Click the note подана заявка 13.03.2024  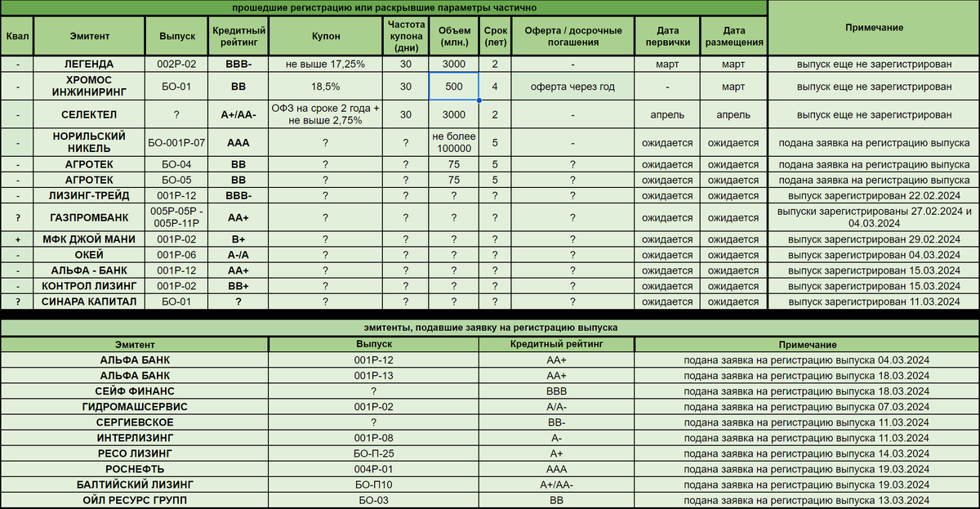click(807, 500)
